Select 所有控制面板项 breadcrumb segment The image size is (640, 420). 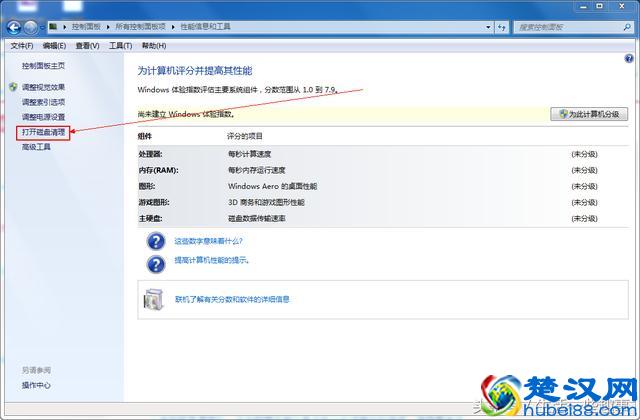point(140,27)
